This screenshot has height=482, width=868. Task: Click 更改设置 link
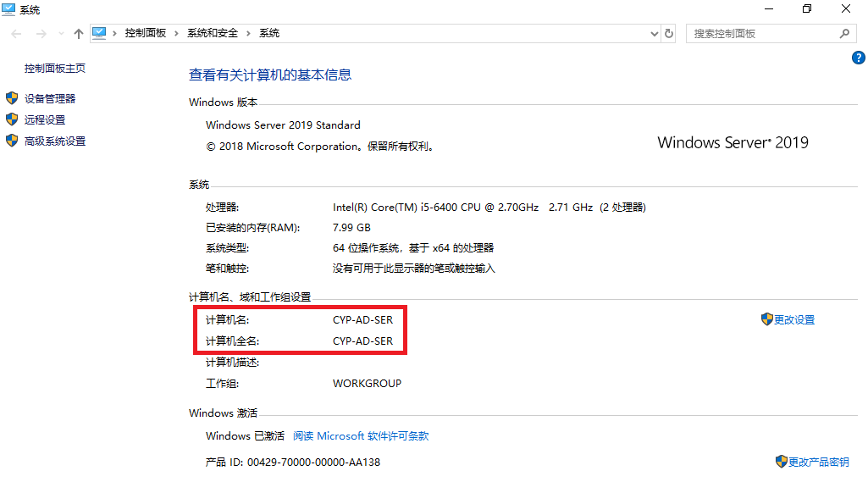pos(794,319)
